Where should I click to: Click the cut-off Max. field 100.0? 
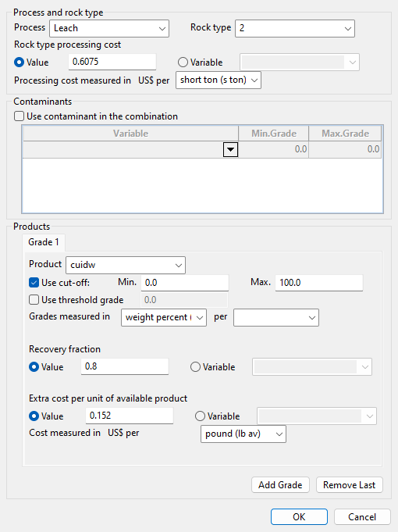319,283
